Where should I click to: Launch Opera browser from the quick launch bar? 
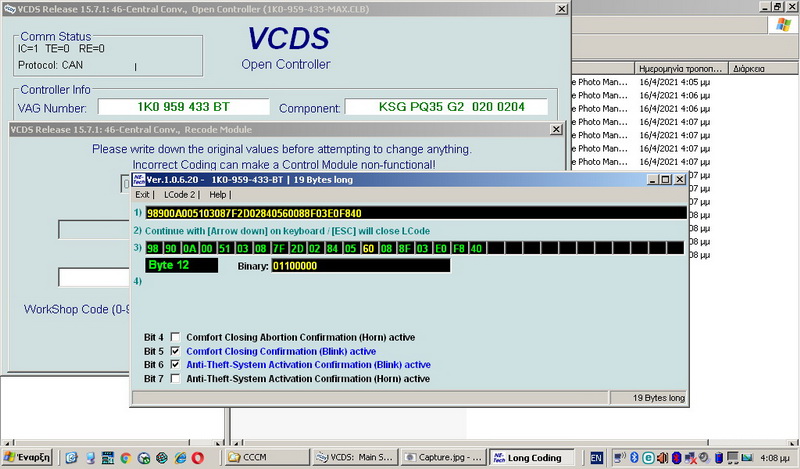198,458
